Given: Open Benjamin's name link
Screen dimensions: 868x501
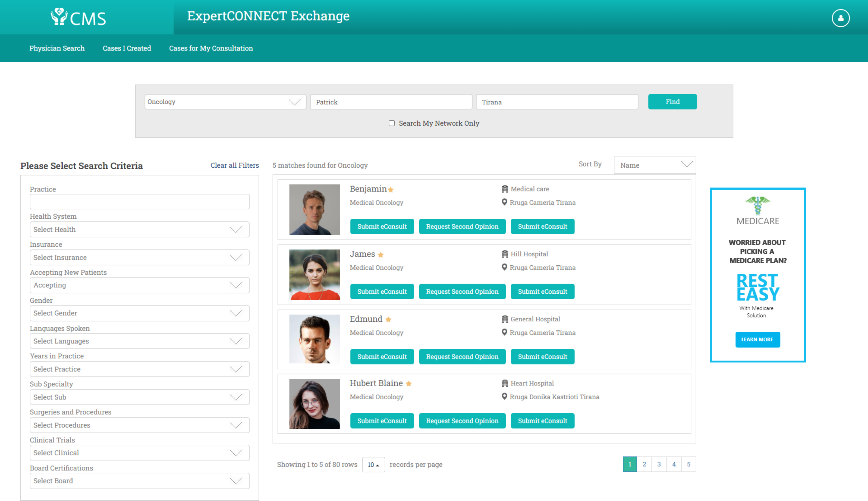Looking at the screenshot, I should point(368,189).
